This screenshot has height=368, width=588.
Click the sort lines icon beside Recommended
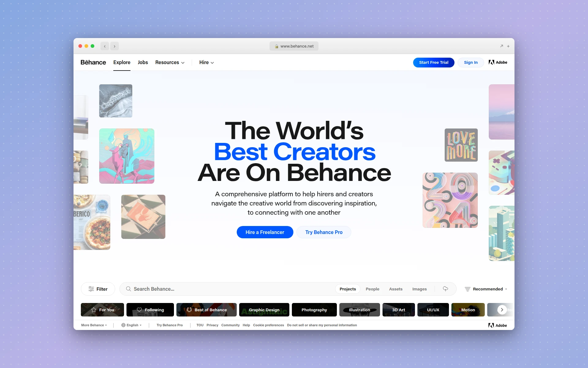tap(468, 289)
